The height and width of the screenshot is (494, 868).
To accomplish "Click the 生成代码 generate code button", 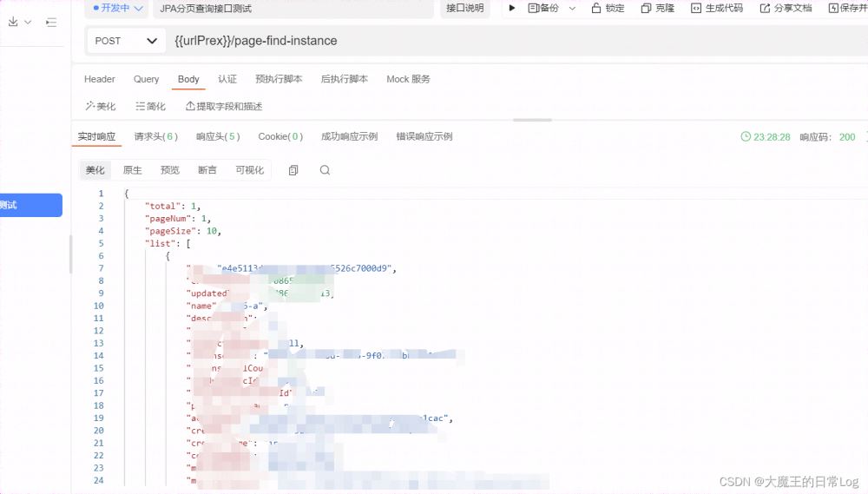I will pos(717,8).
